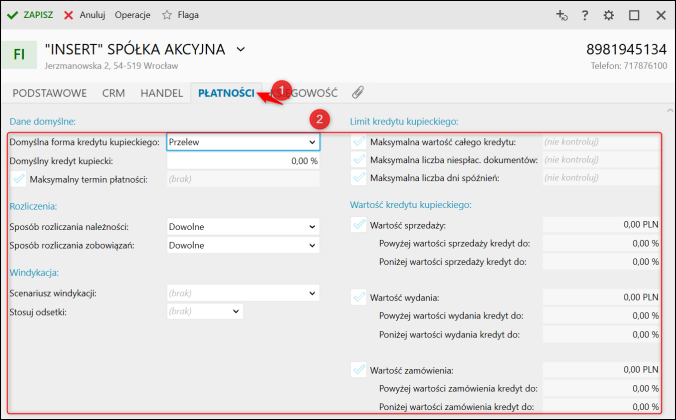Open the help question mark icon
The height and width of the screenshot is (420, 676).
coord(585,16)
